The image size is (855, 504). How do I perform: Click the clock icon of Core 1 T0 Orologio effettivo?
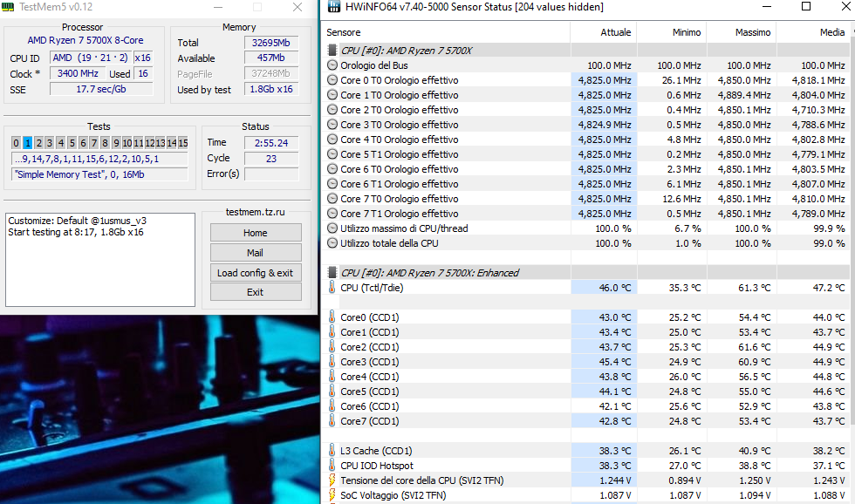(x=332, y=94)
